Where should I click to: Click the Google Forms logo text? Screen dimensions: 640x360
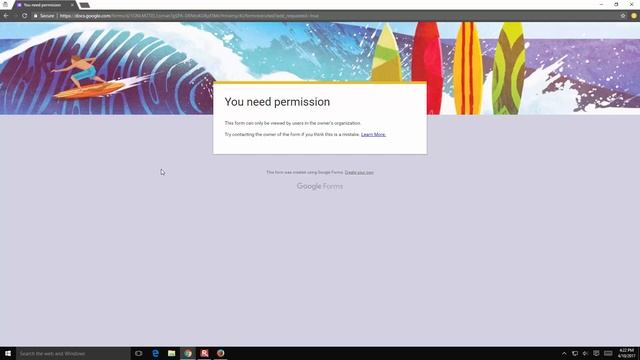point(320,186)
